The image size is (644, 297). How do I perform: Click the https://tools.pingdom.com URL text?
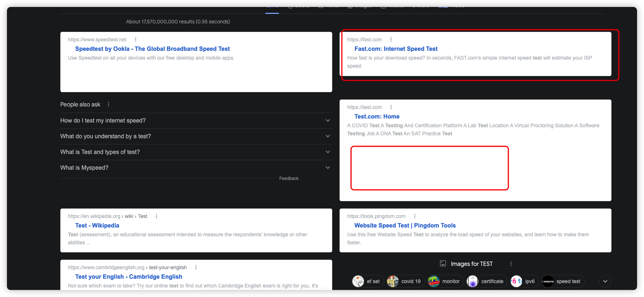(376, 216)
